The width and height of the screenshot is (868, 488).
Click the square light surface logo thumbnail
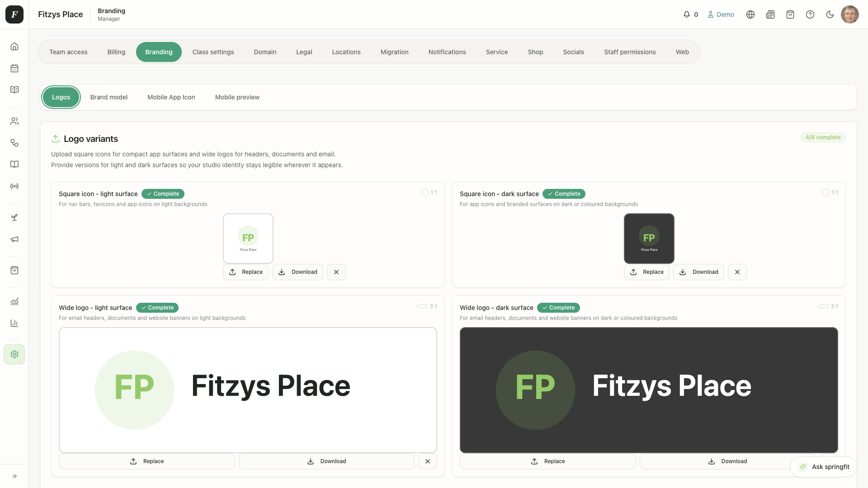pyautogui.click(x=248, y=239)
